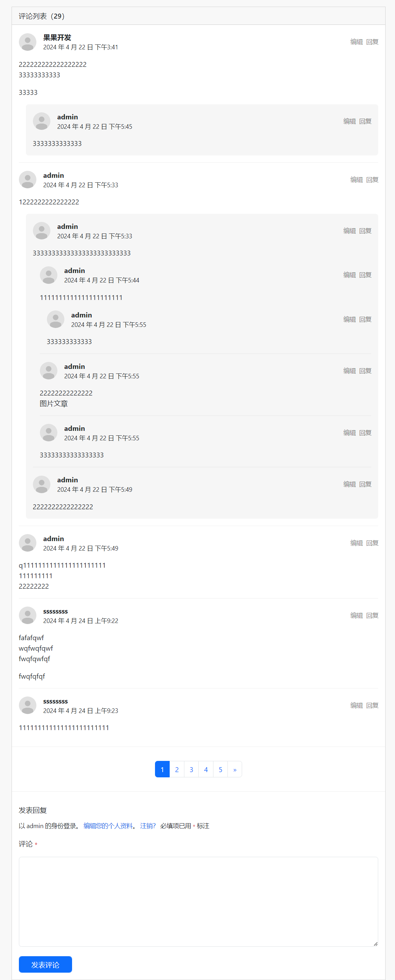Jump to comments page 5
The height and width of the screenshot is (980, 395).
220,770
